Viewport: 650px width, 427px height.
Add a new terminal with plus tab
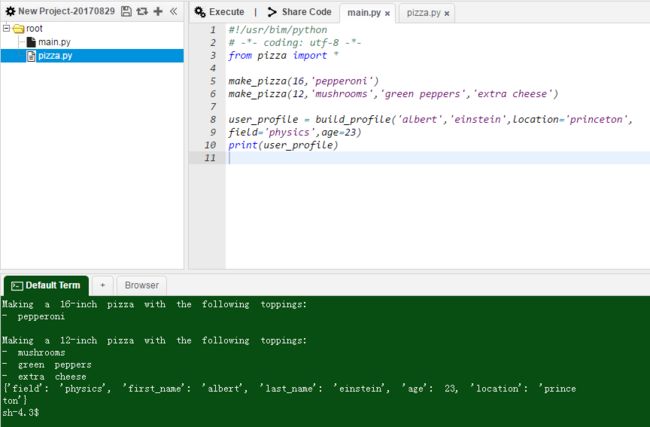(x=102, y=285)
